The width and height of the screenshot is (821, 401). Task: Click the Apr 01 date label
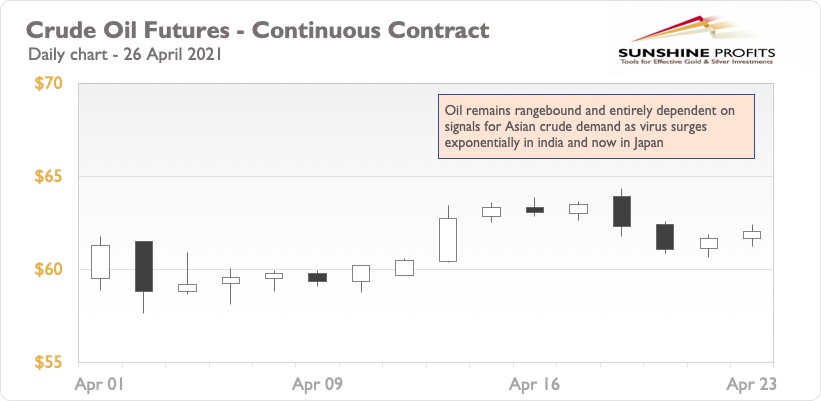click(99, 385)
